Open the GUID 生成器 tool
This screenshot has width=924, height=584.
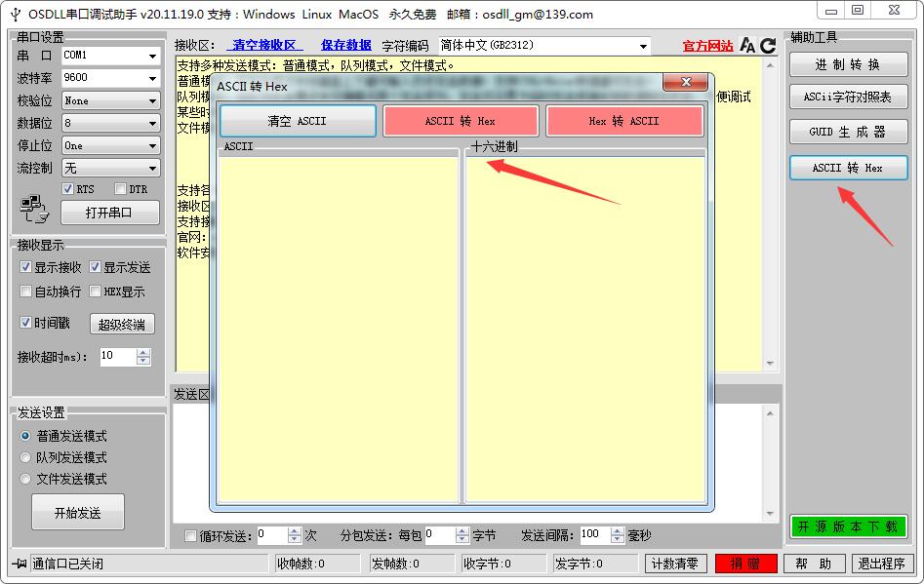coord(848,132)
